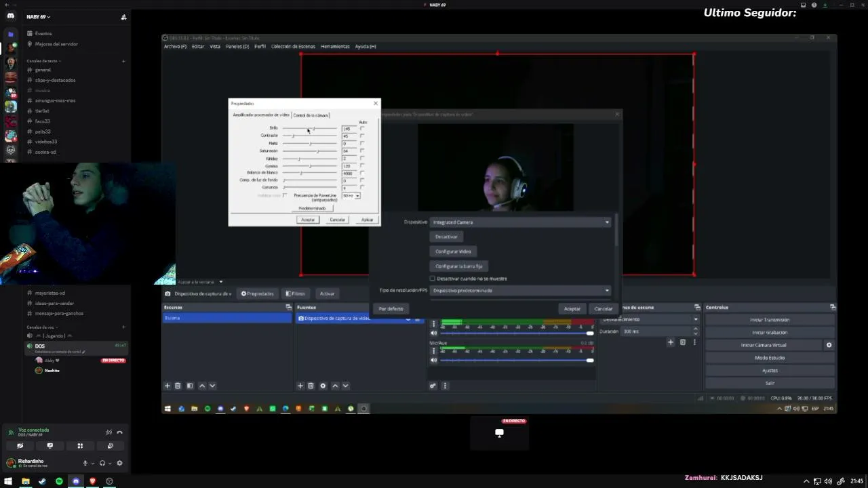Open Steam from the Windows taskbar

42,481
